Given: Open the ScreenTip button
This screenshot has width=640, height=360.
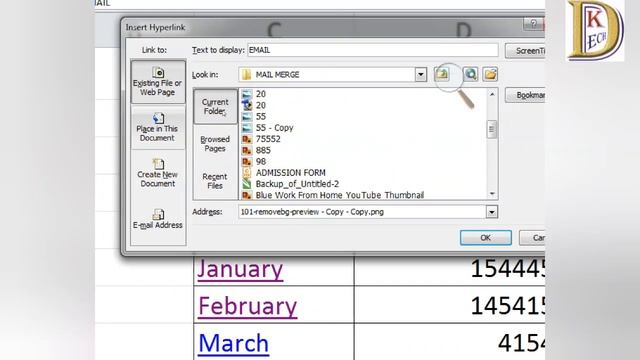Looking at the screenshot, I should coord(525,51).
